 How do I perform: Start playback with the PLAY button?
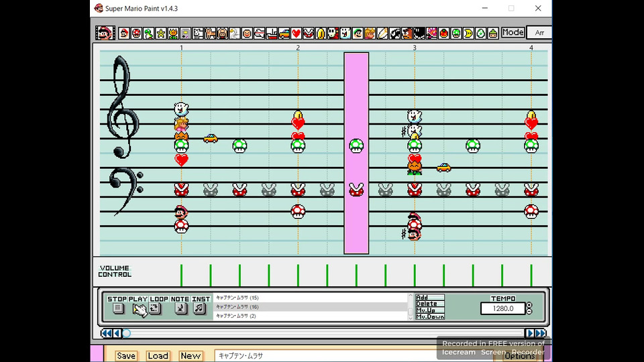click(139, 309)
